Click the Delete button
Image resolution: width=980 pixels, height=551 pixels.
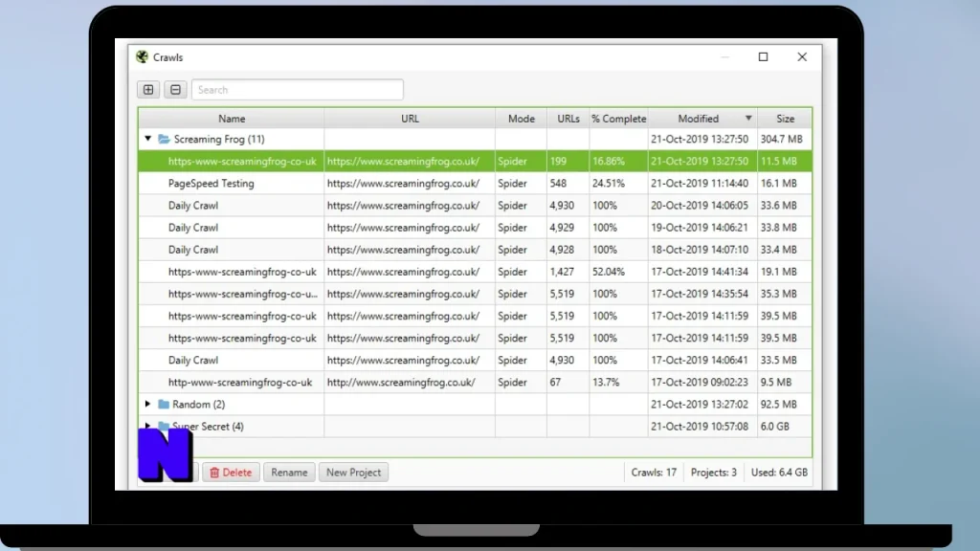coord(231,473)
